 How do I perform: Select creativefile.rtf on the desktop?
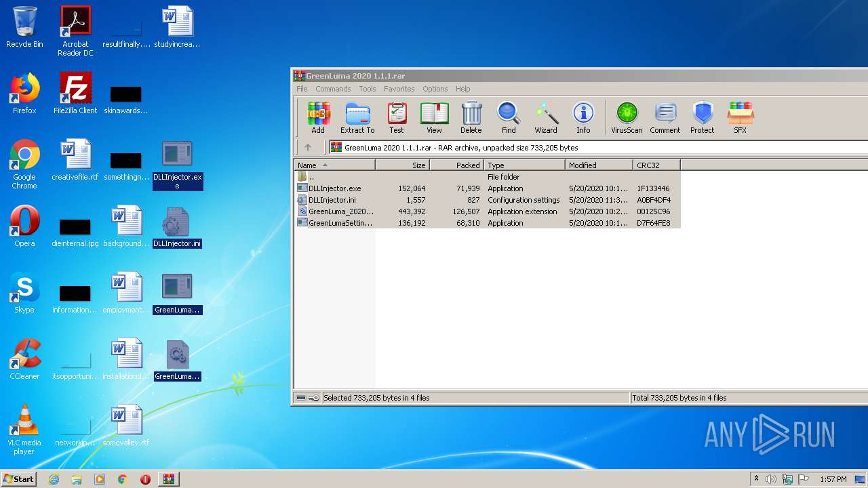pos(75,160)
